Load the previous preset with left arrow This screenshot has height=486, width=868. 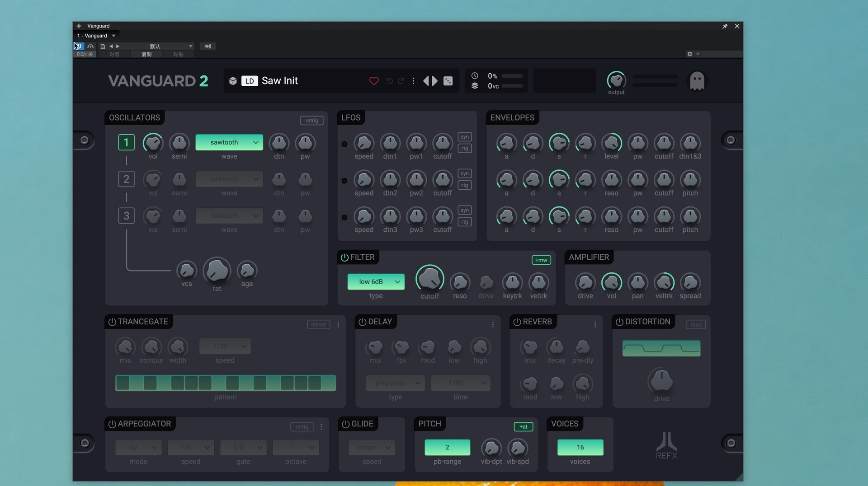(426, 81)
